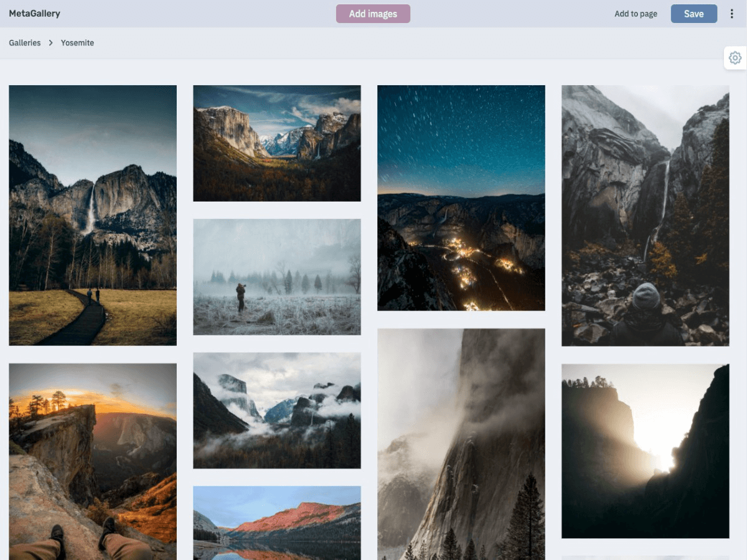This screenshot has width=747, height=560.
Task: Click the Add to page link
Action: 636,14
